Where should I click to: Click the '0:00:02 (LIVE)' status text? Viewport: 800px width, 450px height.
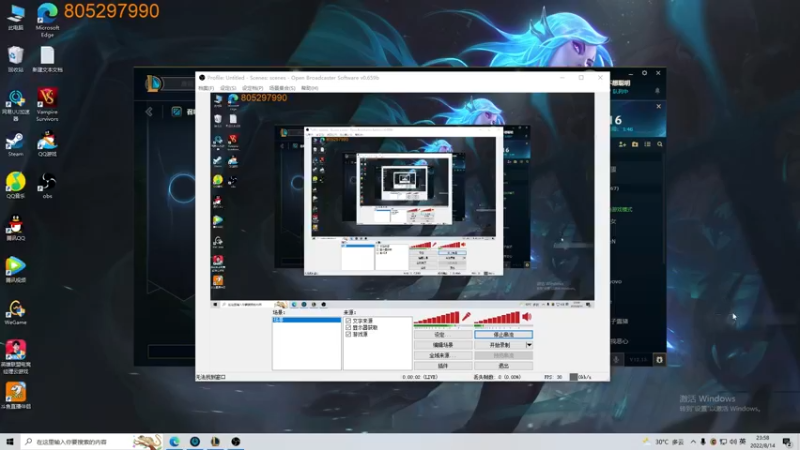click(420, 377)
